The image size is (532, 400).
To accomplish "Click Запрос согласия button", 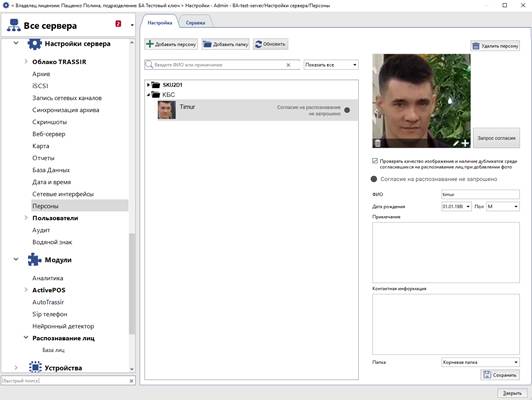I will pyautogui.click(x=496, y=138).
